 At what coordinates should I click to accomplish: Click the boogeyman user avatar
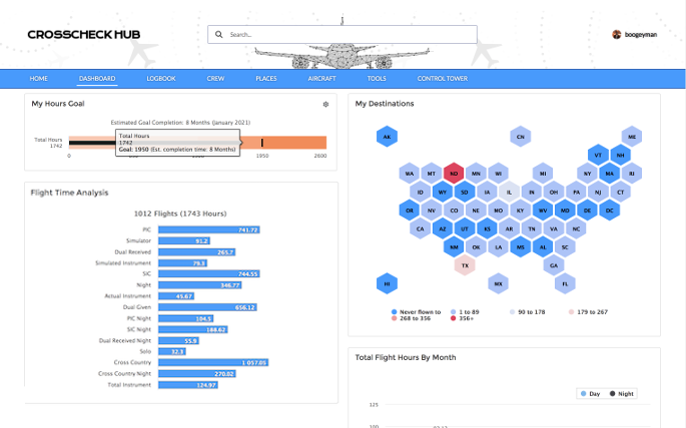pyautogui.click(x=617, y=35)
